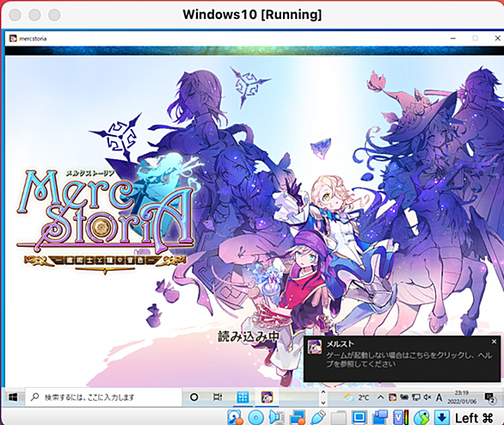Click VirtualBox hard disk activity indicator
The width and height of the screenshot is (504, 425).
[236, 417]
